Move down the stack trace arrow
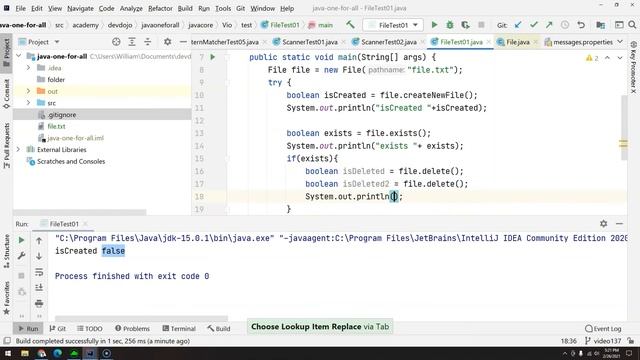The image size is (640, 360). coord(39,256)
